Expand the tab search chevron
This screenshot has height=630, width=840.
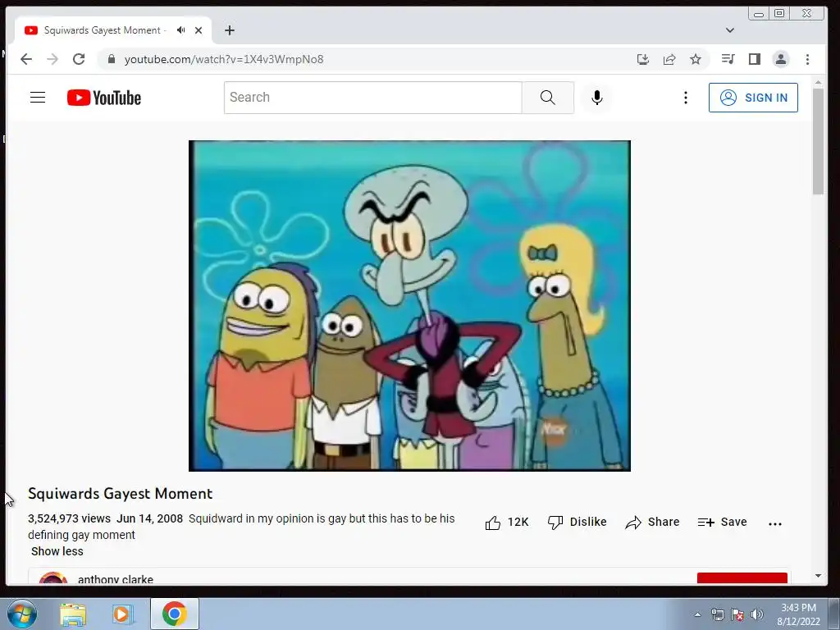tap(729, 30)
